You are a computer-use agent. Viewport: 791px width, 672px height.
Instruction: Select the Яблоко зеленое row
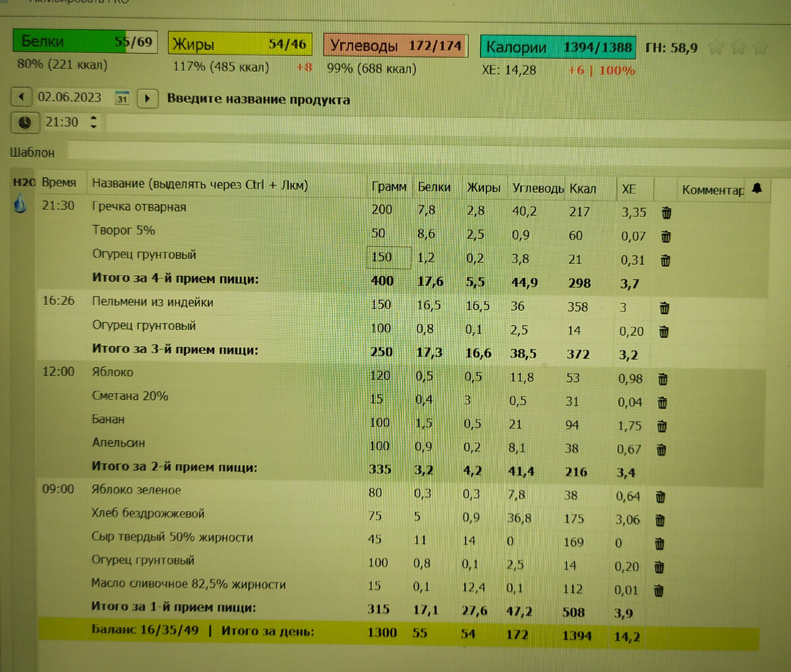point(136,490)
